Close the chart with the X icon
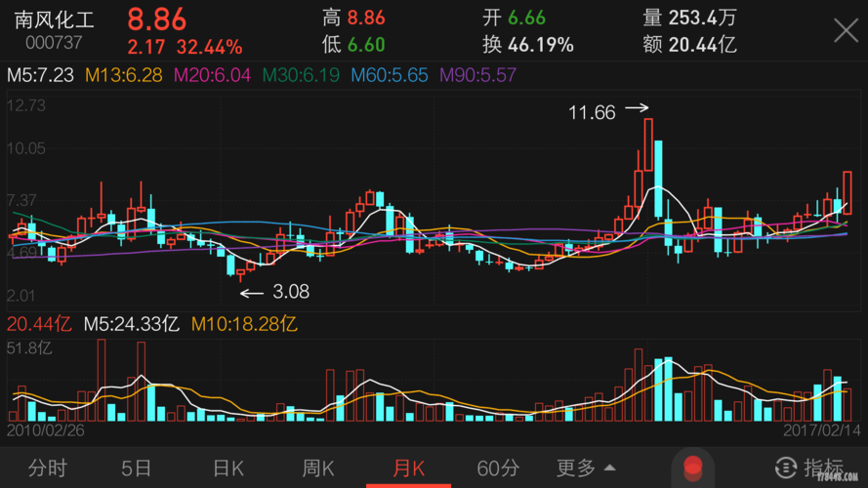 coord(846,30)
